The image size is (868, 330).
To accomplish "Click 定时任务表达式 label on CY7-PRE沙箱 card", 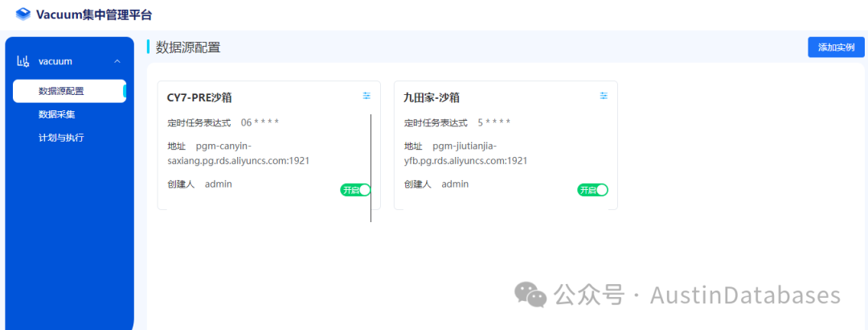I will coord(199,122).
